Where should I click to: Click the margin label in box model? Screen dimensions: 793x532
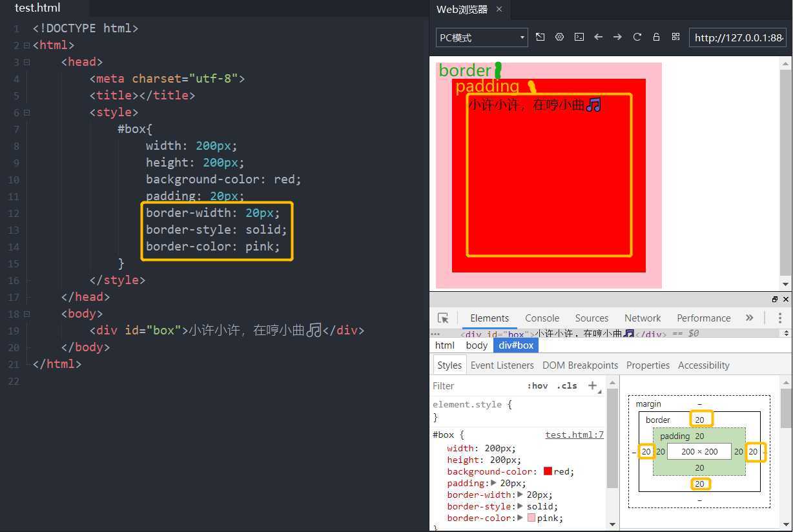648,404
